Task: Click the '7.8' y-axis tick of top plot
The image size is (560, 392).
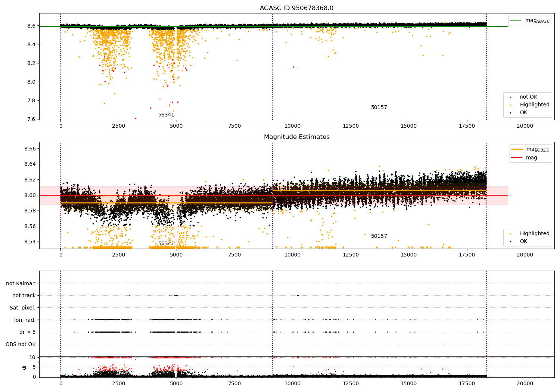Action: [32, 100]
